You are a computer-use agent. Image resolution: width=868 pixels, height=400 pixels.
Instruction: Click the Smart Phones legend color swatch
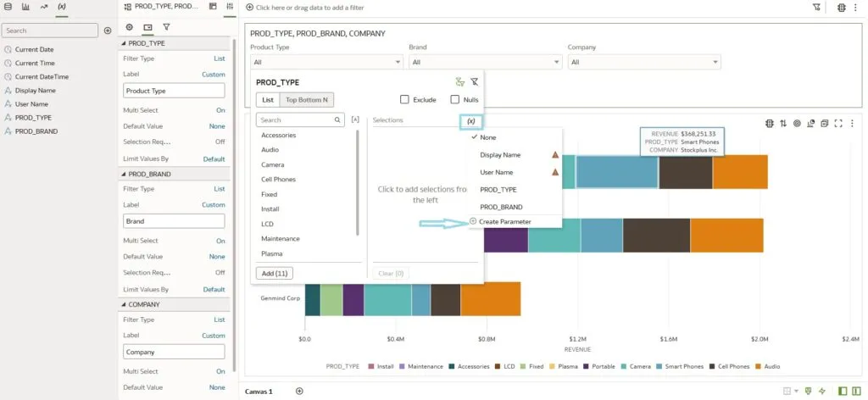click(x=660, y=367)
